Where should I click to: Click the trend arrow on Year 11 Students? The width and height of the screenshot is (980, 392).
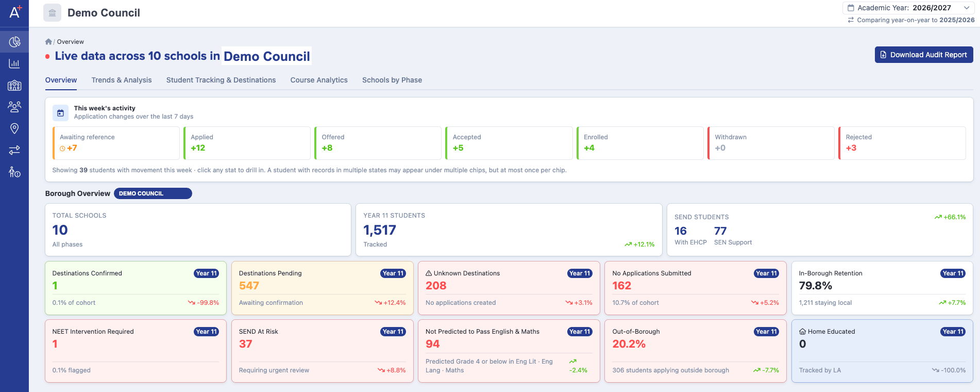tap(628, 244)
